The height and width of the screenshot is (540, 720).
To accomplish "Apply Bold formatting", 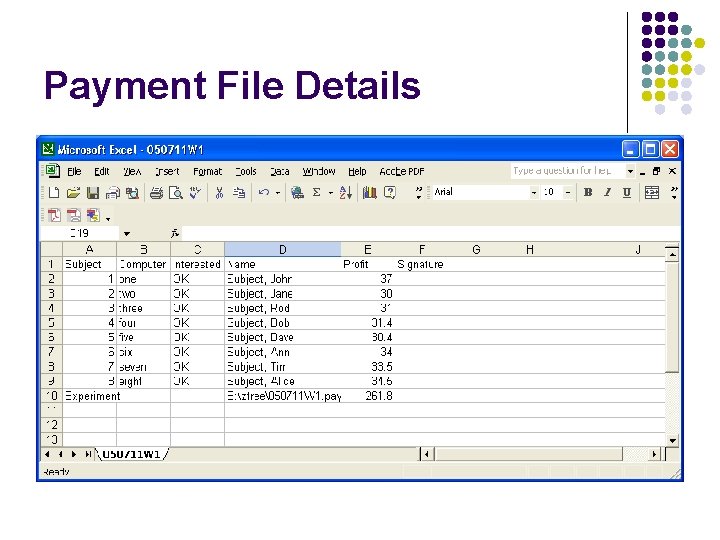I will [588, 192].
